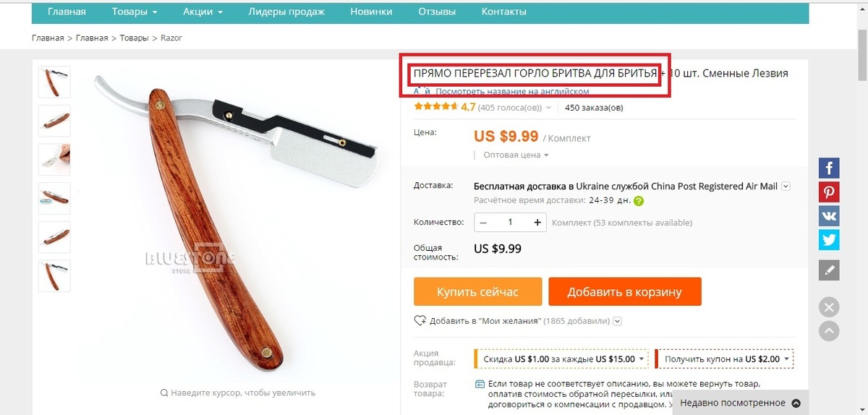Close the floating sidebar with X icon
868x415 pixels.
tap(829, 307)
